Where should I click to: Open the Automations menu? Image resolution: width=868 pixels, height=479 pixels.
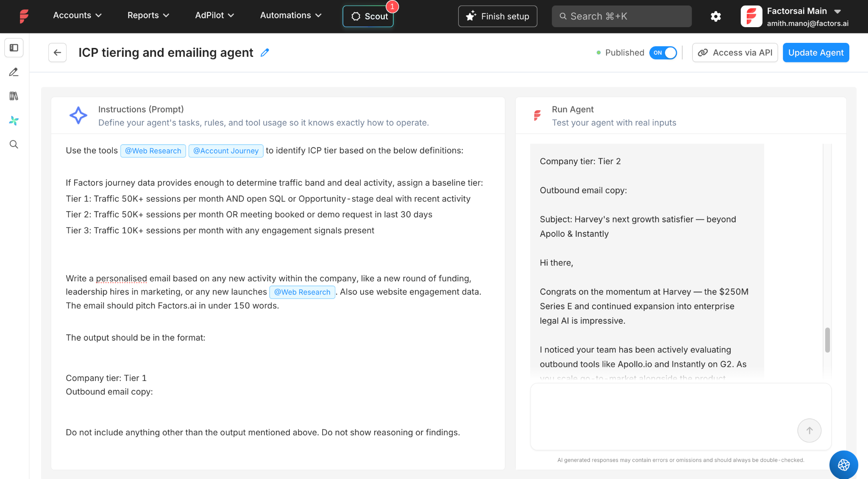pos(291,15)
